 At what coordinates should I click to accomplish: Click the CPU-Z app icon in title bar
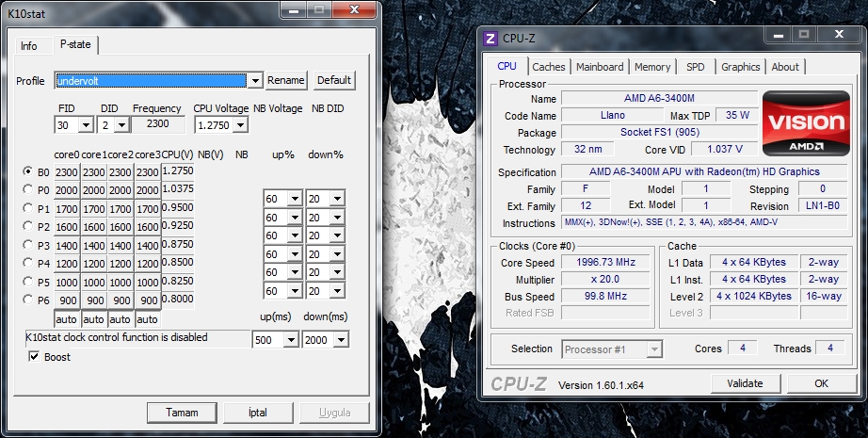coord(490,39)
